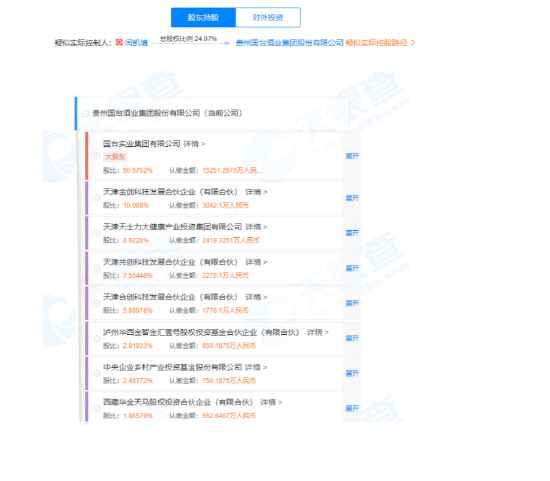550x481 pixels.
Task: Click share ratio 7.55448%
Action: pos(138,275)
